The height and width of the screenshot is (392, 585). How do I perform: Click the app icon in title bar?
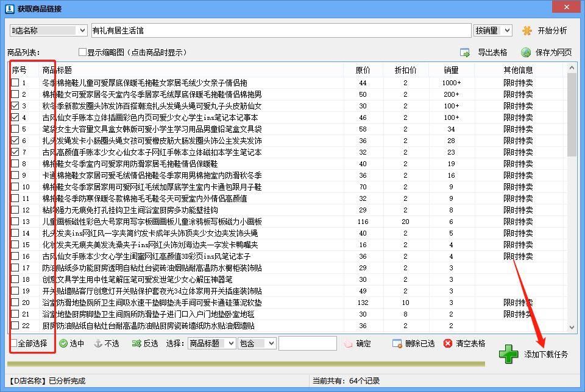coord(10,9)
